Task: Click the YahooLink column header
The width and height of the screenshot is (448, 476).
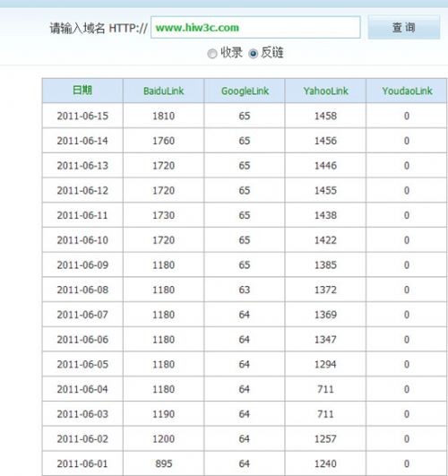Action: [x=325, y=91]
